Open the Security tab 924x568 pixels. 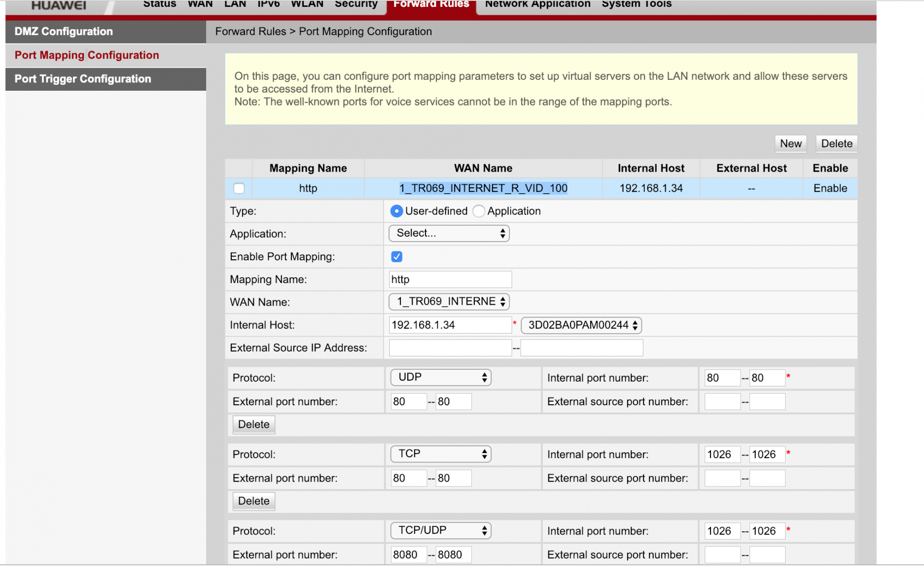click(x=356, y=4)
